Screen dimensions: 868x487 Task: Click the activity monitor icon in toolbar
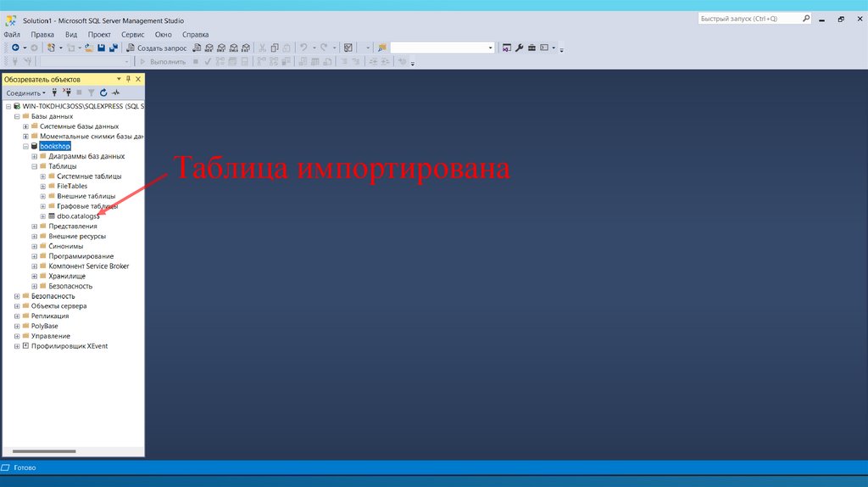[348, 48]
